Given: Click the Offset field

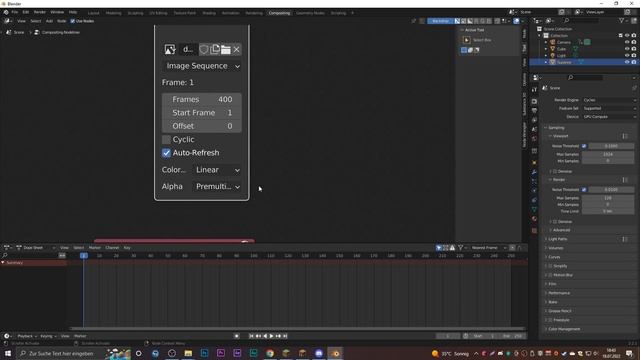Looking at the screenshot, I should pos(202,126).
